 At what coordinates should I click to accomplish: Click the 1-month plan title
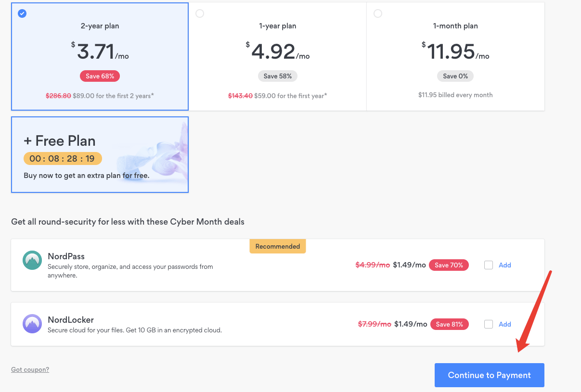(455, 26)
